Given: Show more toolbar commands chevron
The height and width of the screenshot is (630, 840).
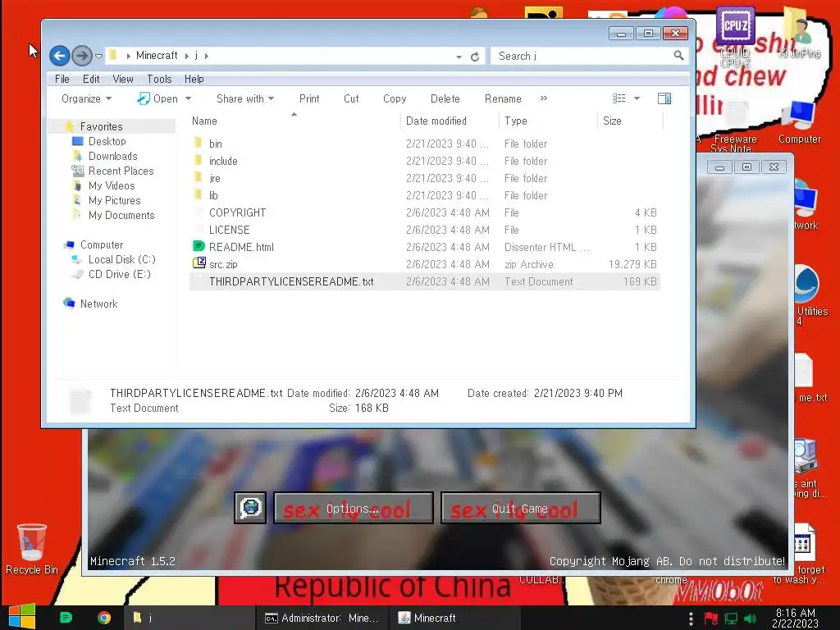Looking at the screenshot, I should tap(544, 98).
